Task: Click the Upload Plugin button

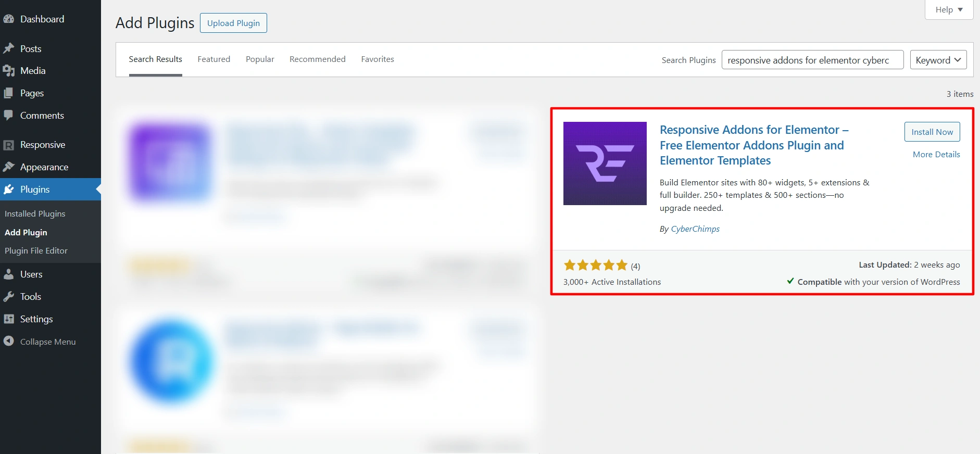Action: [x=233, y=23]
